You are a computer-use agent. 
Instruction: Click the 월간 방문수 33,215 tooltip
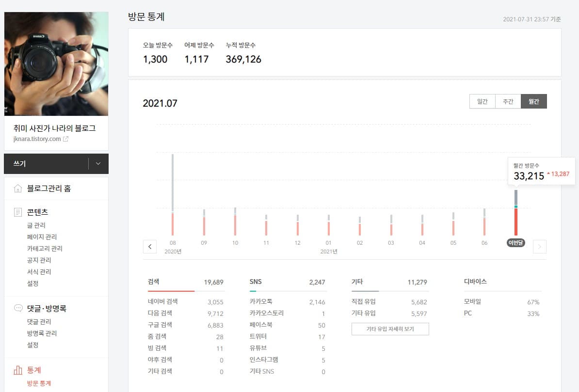(541, 171)
